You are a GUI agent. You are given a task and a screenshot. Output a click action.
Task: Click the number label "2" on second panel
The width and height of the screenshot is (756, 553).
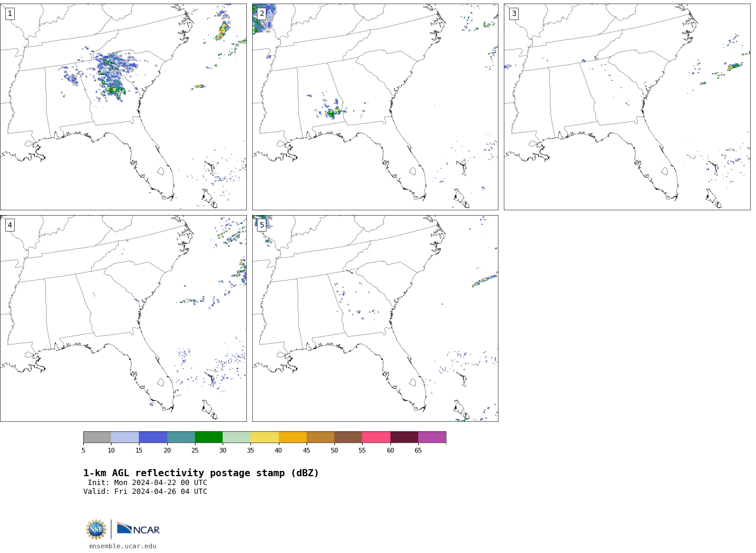(262, 14)
